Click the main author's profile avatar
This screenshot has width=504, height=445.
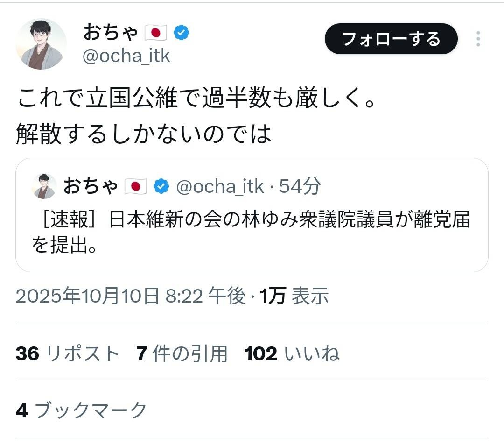coord(41,44)
